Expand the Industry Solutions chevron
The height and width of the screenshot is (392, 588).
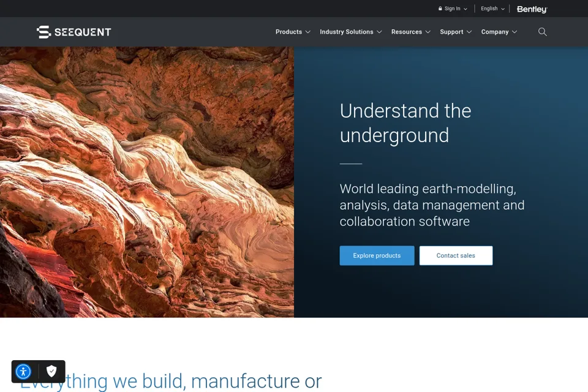379,32
